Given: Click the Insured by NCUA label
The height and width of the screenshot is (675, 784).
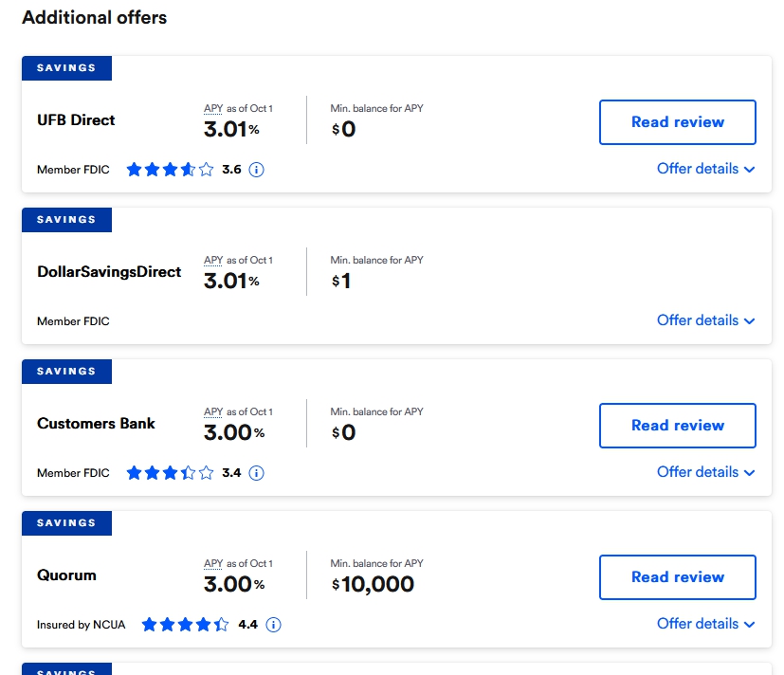Looking at the screenshot, I should tap(81, 625).
